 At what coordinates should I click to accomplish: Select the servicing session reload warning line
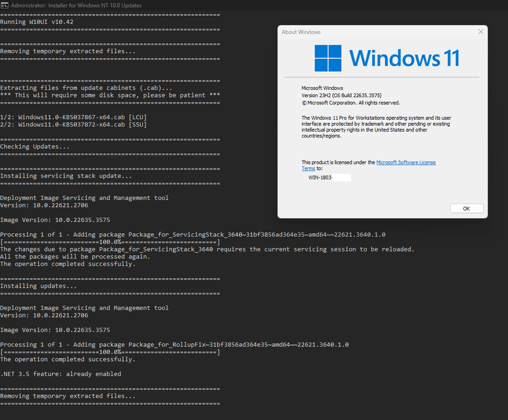pos(207,249)
